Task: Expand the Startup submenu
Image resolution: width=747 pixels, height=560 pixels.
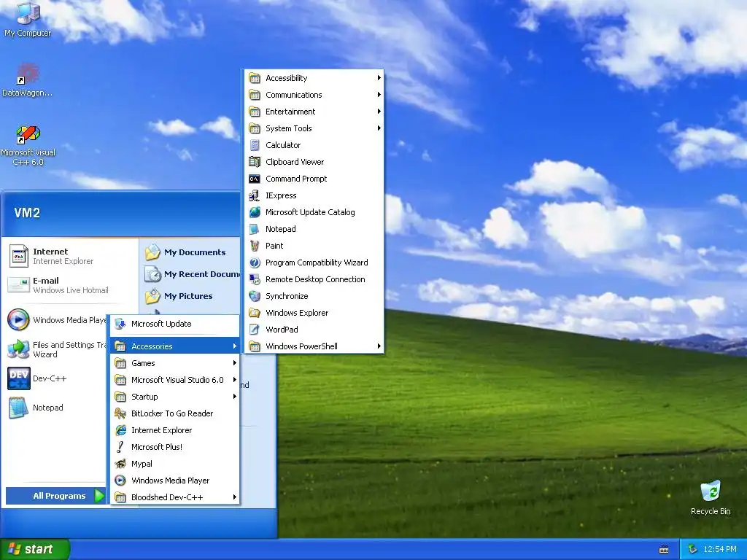Action: coord(175,397)
